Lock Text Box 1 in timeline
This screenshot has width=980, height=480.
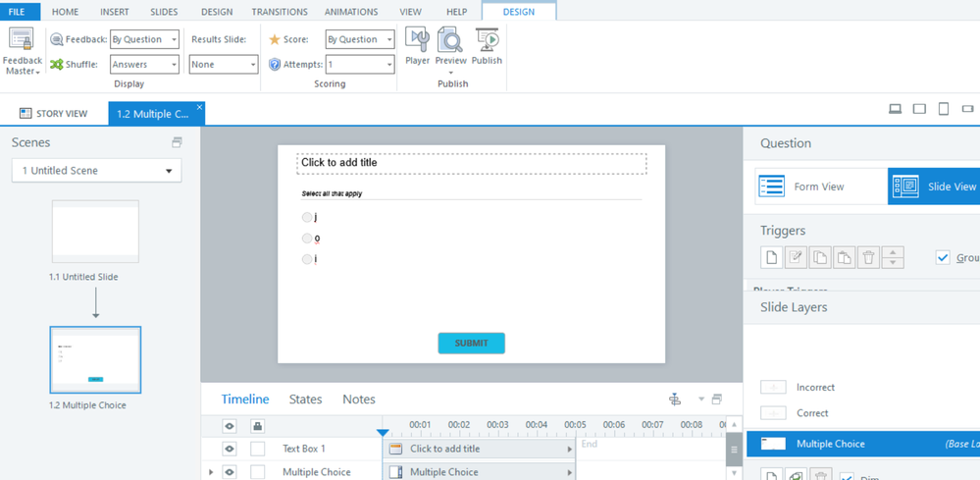point(257,449)
